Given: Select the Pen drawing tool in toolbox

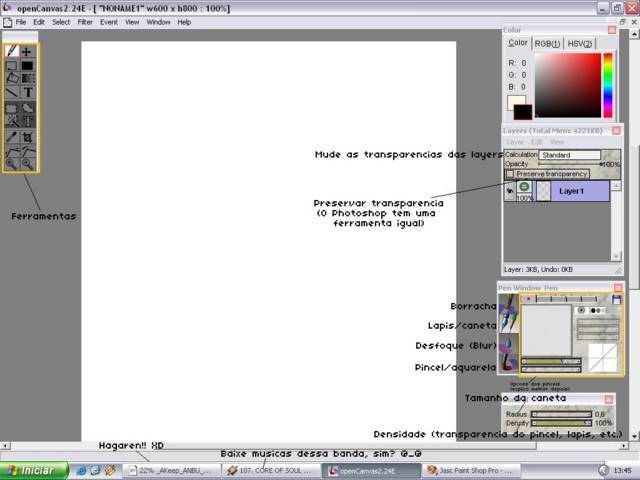Looking at the screenshot, I should pyautogui.click(x=12, y=51).
